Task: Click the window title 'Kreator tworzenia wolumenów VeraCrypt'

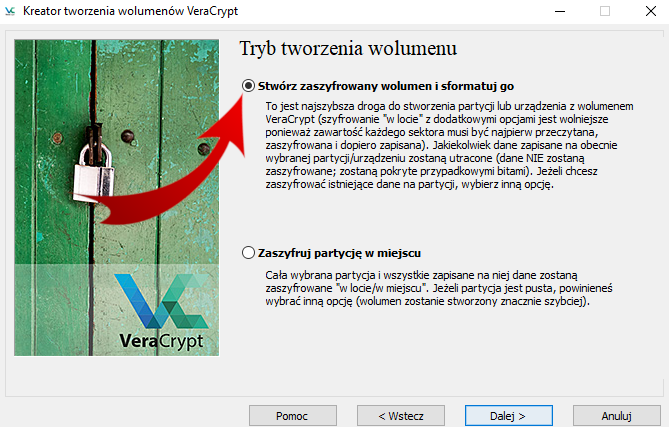Action: [131, 11]
